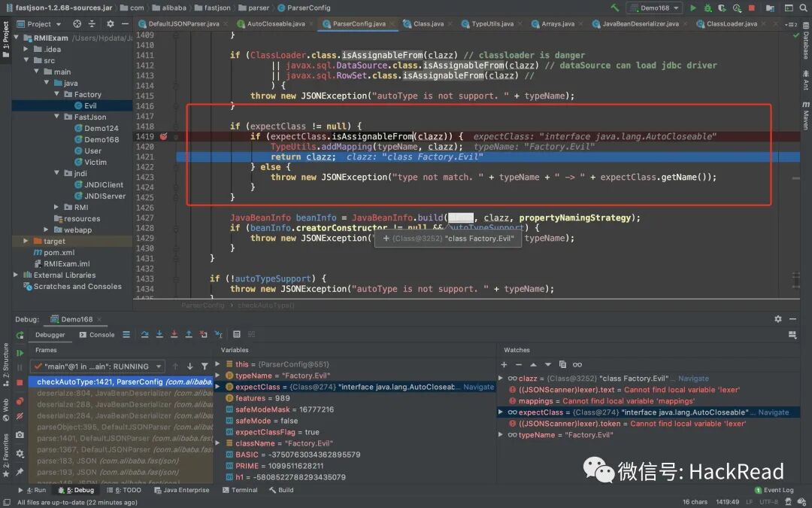Open Debug panel settings gear
Screen dimensions: 812x508
point(778,319)
